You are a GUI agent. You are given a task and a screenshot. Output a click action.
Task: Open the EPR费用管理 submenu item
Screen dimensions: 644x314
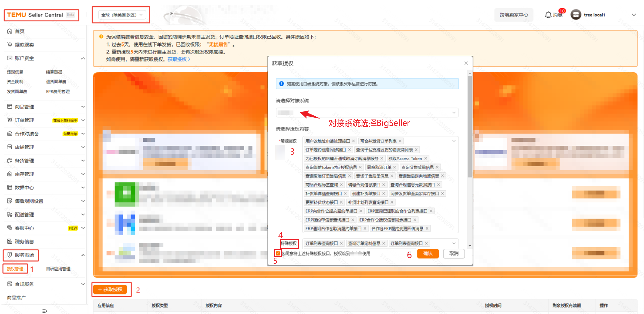click(58, 92)
